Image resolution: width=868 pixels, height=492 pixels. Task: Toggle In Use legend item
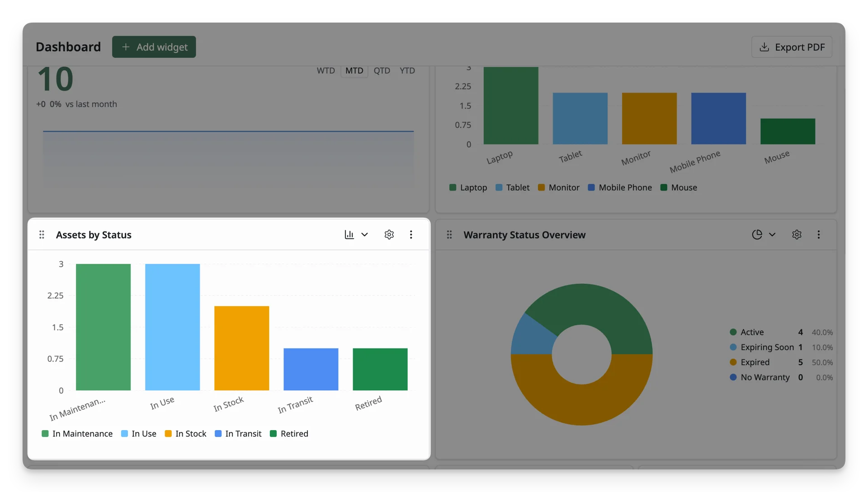138,434
